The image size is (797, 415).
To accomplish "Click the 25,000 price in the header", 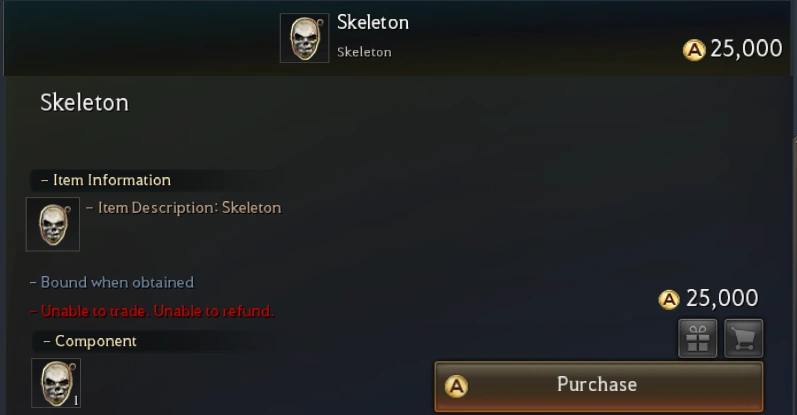I will [x=746, y=49].
